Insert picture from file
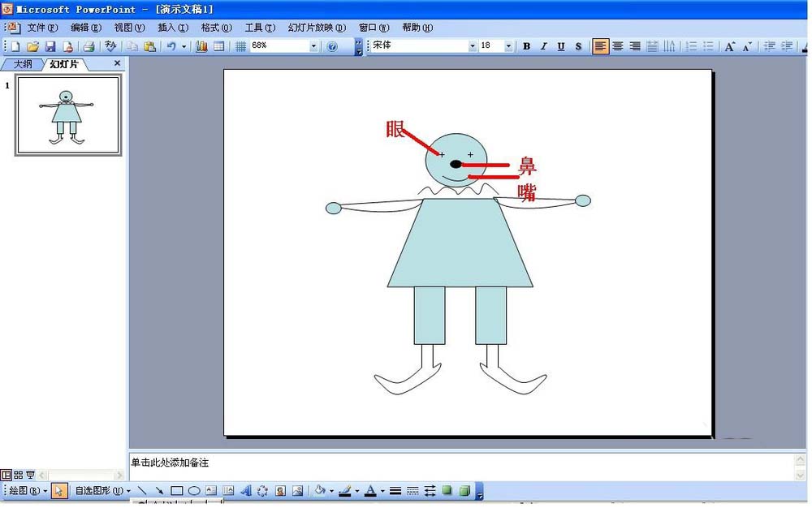This screenshot has width=812, height=508. tap(297, 490)
